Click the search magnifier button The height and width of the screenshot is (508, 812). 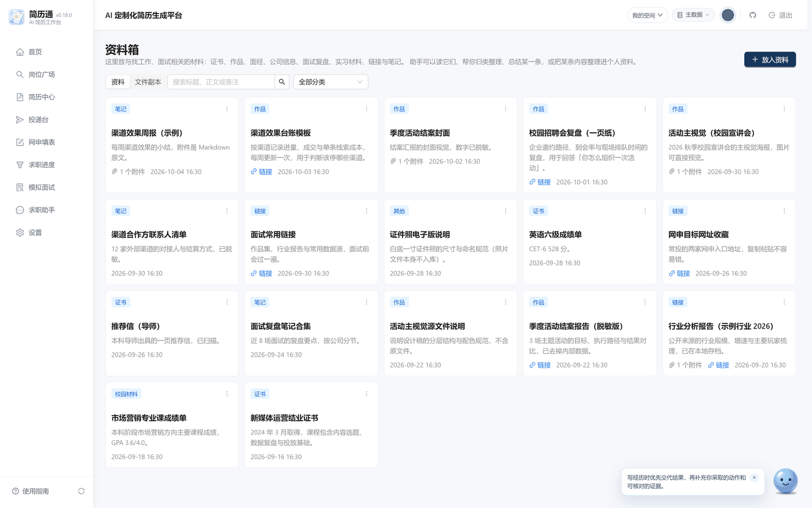(x=282, y=82)
